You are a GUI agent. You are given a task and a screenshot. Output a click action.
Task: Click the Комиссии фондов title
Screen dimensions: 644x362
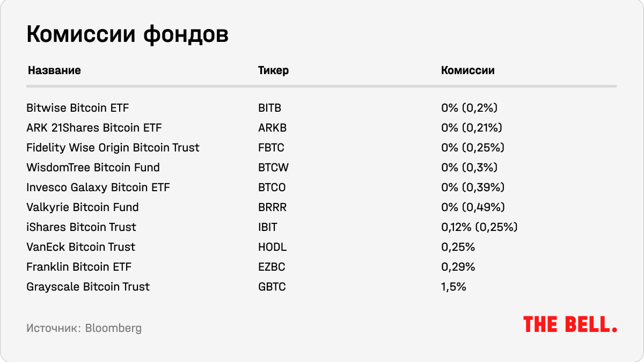click(x=127, y=35)
